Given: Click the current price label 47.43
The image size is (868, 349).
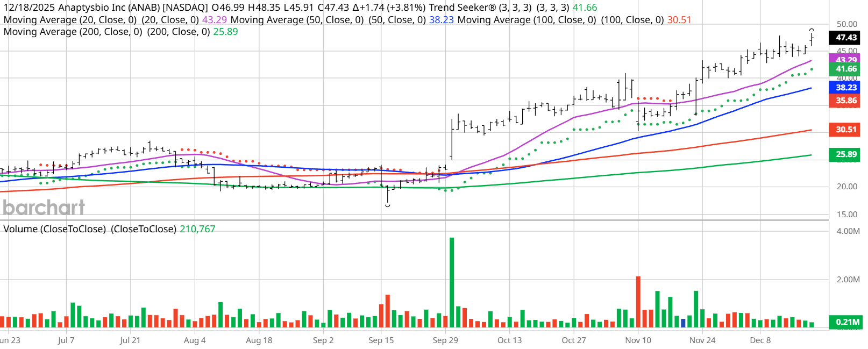Looking at the screenshot, I should (x=845, y=38).
